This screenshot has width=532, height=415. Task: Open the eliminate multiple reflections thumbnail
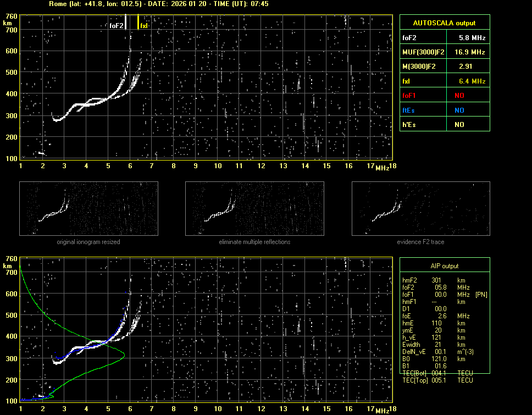click(x=254, y=208)
